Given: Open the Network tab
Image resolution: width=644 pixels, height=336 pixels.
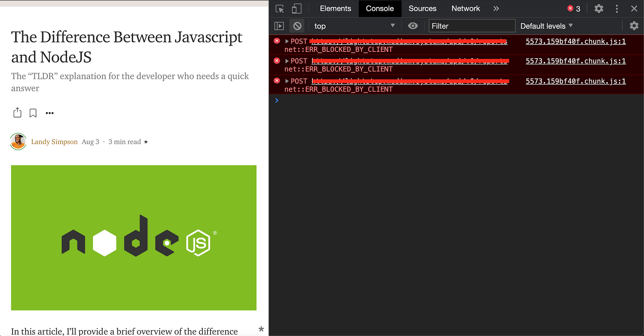Looking at the screenshot, I should click(466, 8).
